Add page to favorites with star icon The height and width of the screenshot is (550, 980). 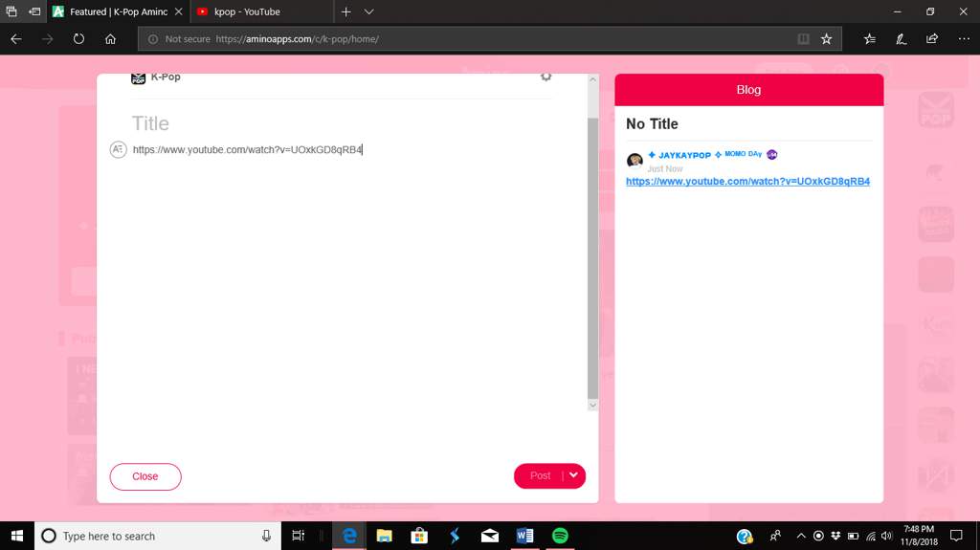pos(826,39)
